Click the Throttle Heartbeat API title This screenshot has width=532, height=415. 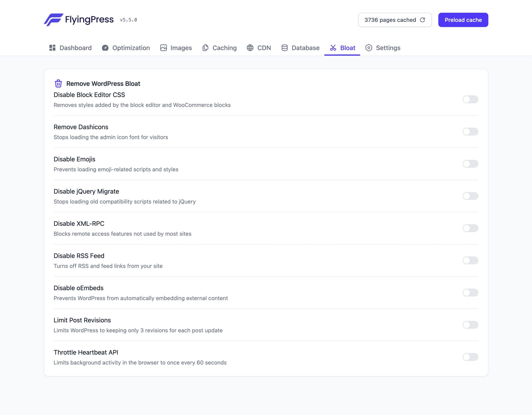point(86,352)
